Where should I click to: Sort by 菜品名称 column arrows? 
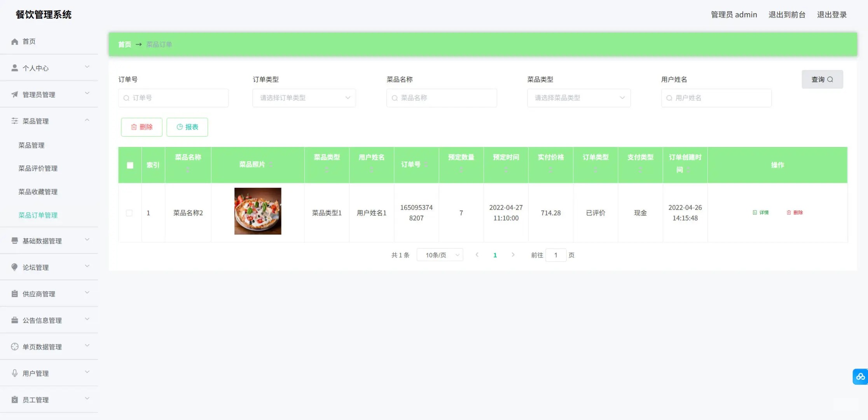coord(188,170)
